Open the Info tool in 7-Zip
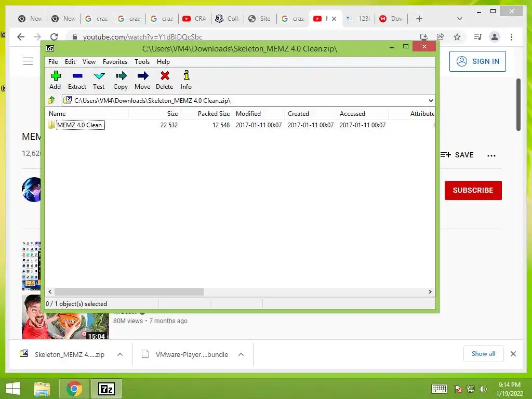This screenshot has height=399, width=532. tap(186, 81)
